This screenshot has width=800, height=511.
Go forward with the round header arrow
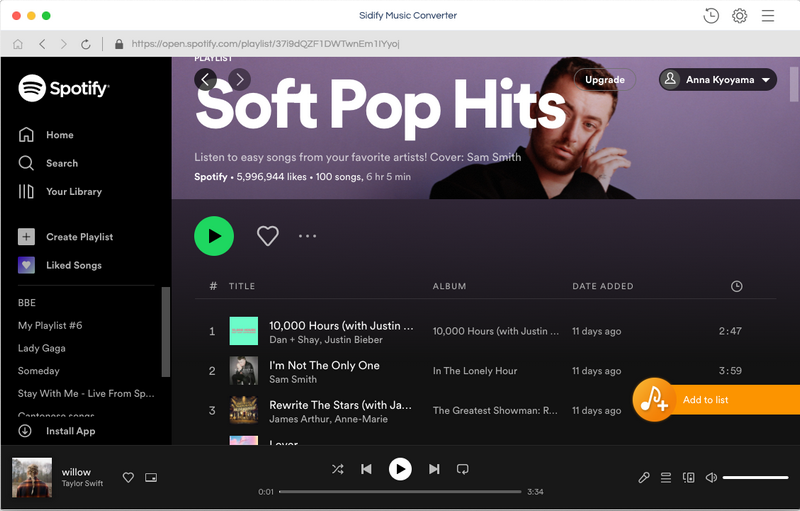(x=239, y=80)
